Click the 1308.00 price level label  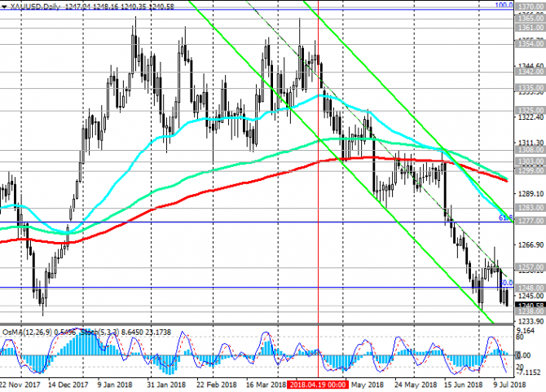530,150
